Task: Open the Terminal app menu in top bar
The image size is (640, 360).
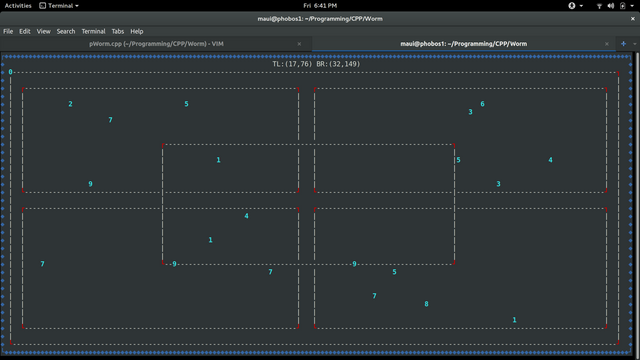Action: pos(59,6)
